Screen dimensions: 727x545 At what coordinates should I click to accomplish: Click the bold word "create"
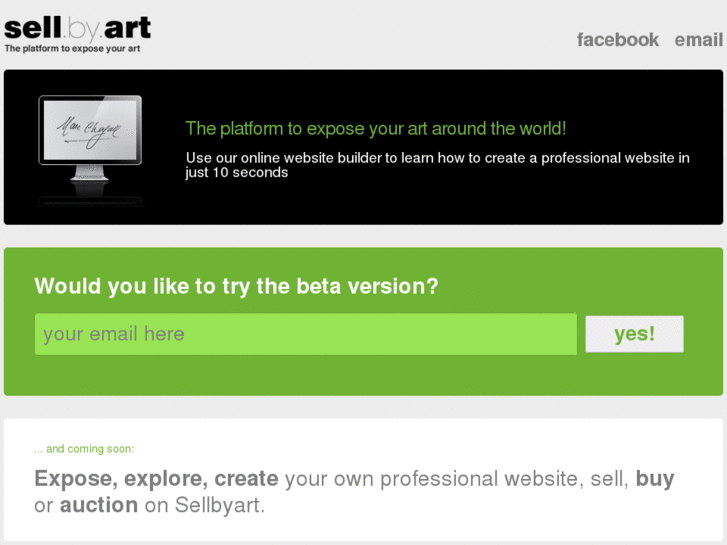(246, 479)
